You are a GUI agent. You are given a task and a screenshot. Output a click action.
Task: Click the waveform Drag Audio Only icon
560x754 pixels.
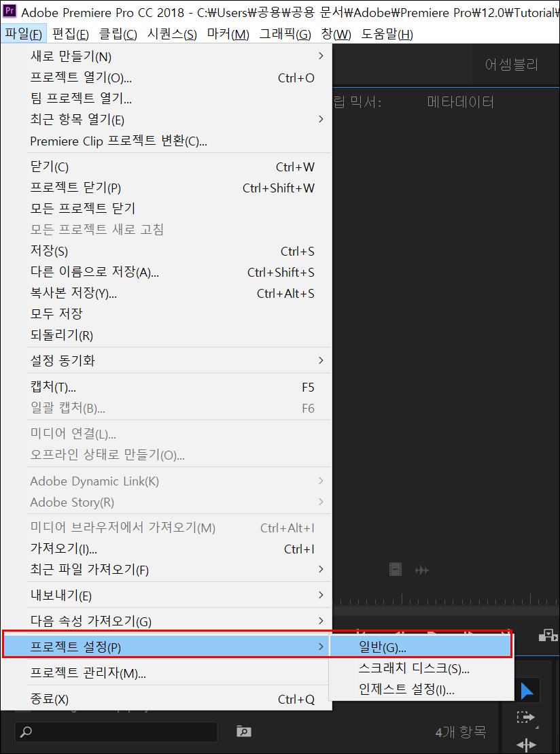(421, 570)
